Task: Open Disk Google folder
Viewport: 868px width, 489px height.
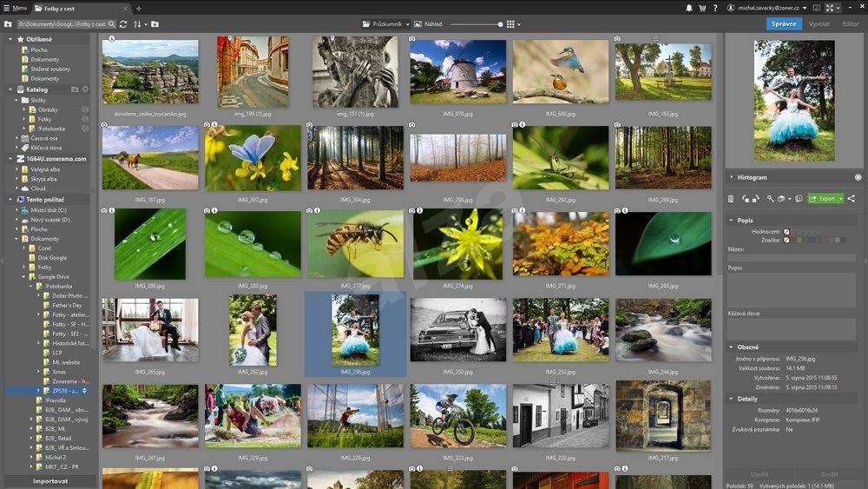Action: [51, 257]
